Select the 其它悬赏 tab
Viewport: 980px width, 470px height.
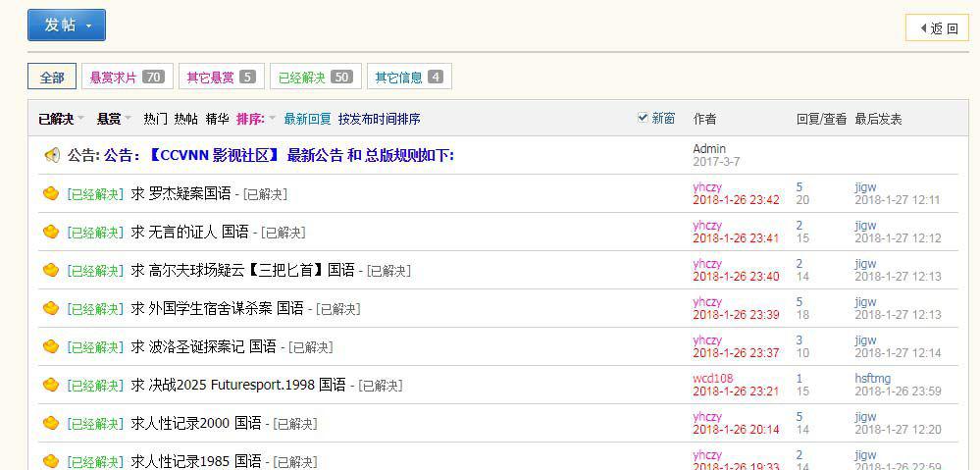coord(222,77)
